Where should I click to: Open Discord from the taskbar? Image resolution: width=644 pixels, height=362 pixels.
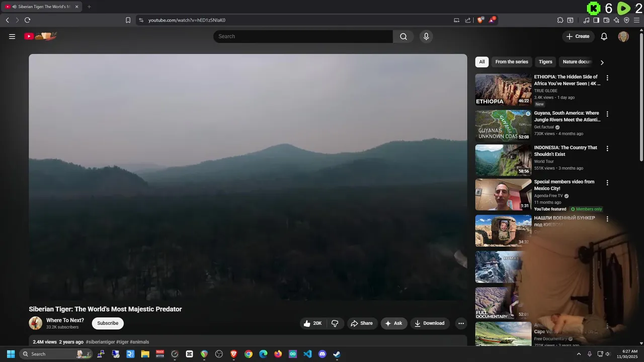[x=322, y=354]
